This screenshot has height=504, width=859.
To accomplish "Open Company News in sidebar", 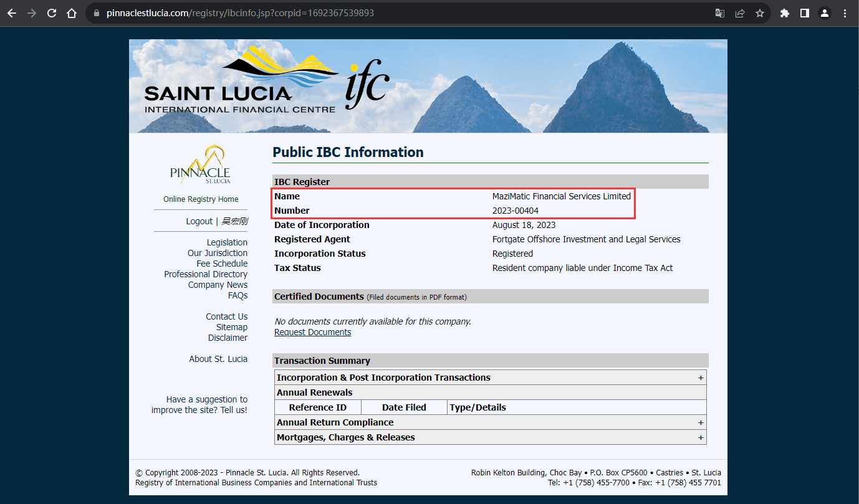I will 218,285.
